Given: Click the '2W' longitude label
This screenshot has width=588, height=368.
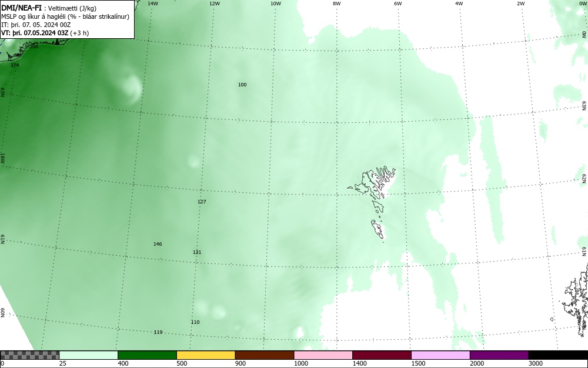Looking at the screenshot, I should 521,4.
